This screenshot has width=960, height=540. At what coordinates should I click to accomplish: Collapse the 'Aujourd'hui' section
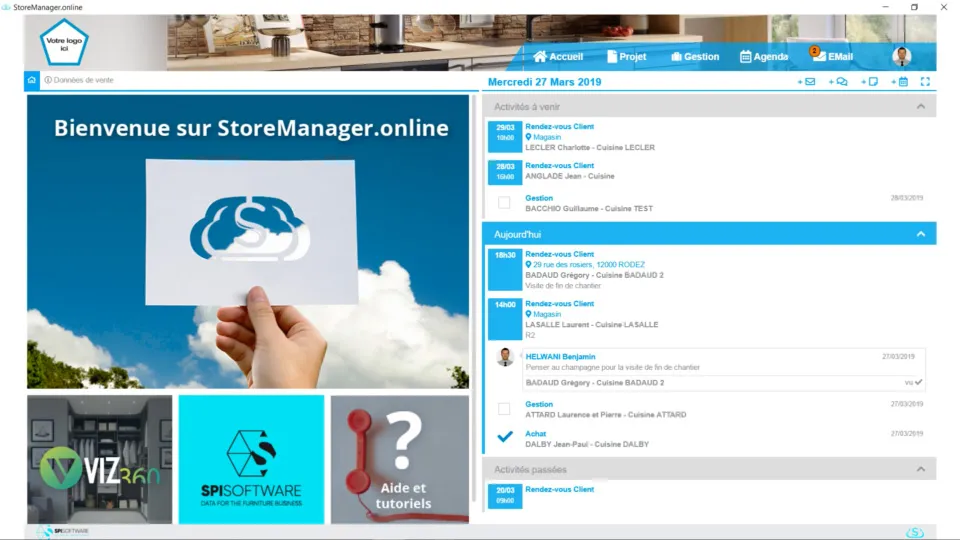[921, 234]
